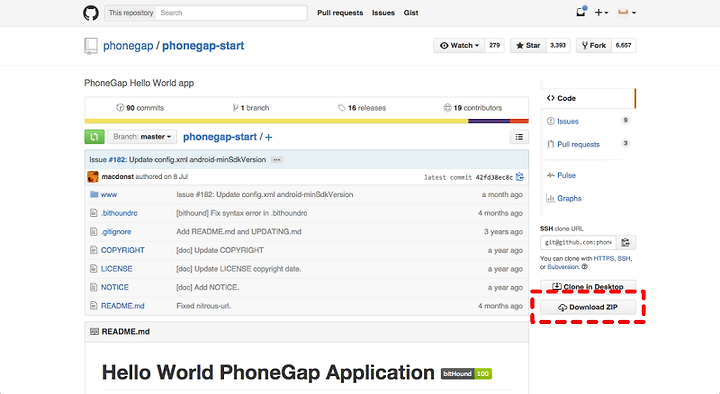Switch clone URL to HTTPS
Screen dimensions: 720x394
pos(603,259)
